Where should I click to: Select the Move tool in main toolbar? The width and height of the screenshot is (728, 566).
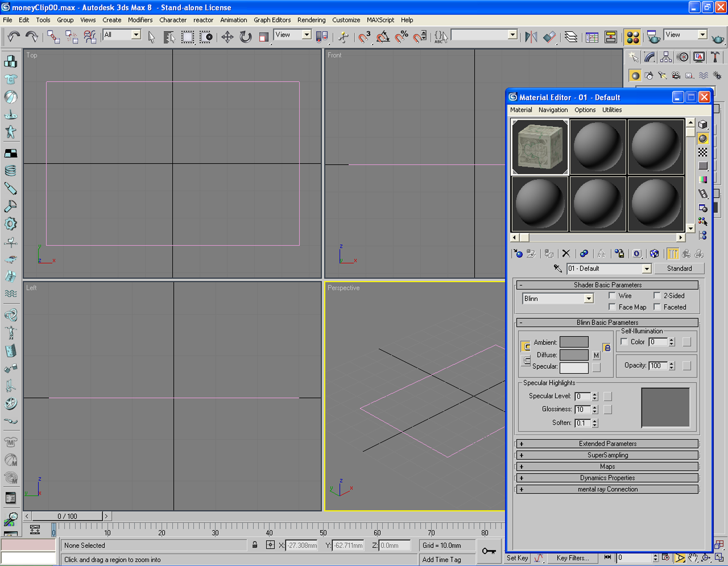(x=227, y=37)
